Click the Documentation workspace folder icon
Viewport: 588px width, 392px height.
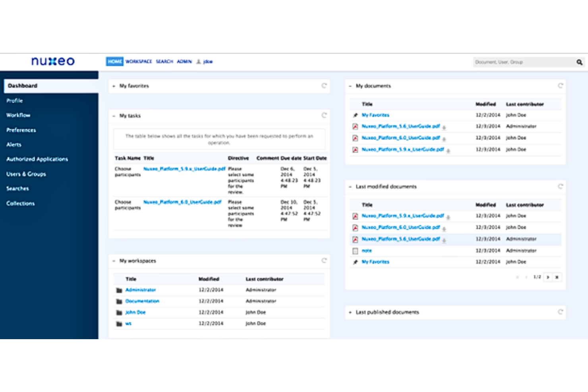(119, 301)
